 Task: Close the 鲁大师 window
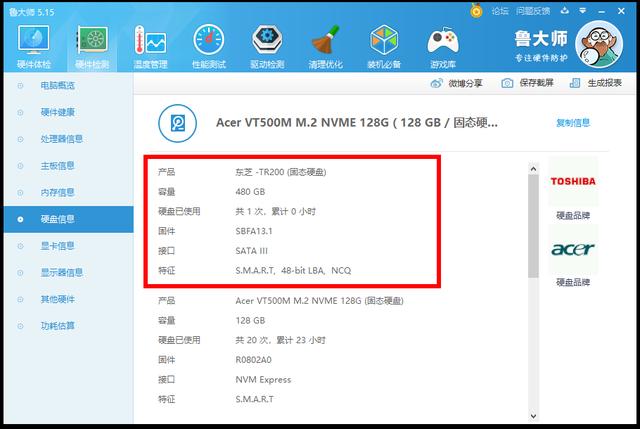(x=621, y=11)
